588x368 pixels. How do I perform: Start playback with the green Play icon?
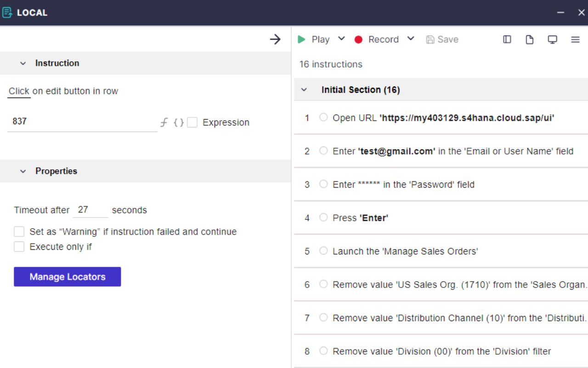tap(302, 39)
